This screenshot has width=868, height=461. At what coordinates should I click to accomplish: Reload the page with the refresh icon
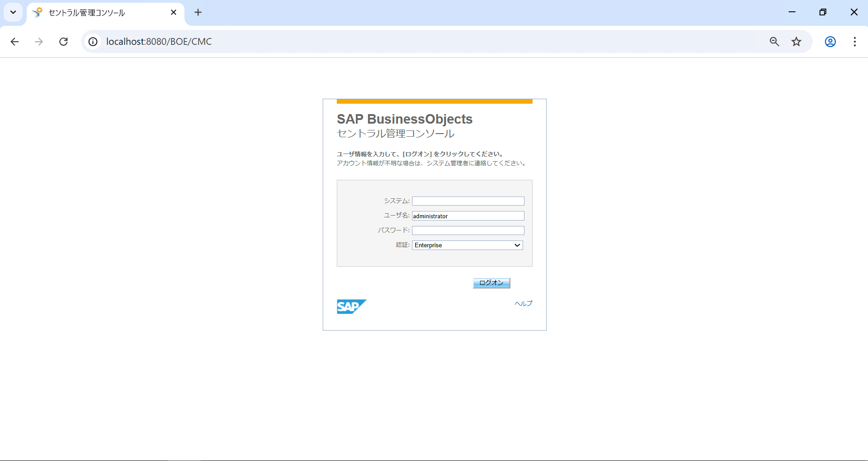click(63, 42)
